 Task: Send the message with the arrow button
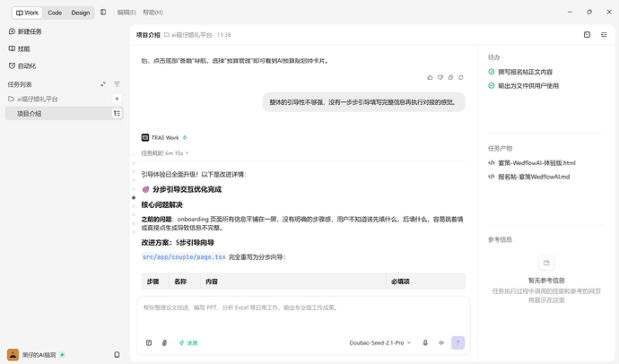458,342
